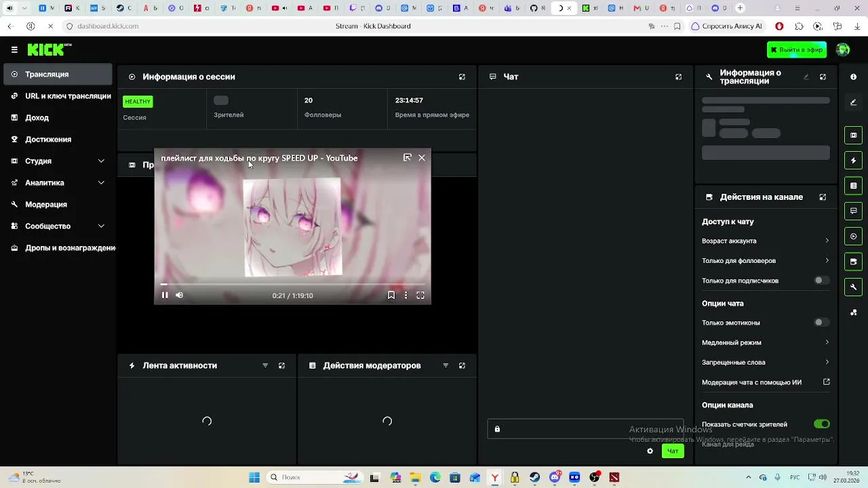Filter the Действия модераторов panel
The width and height of the screenshot is (868, 488).
tap(446, 365)
